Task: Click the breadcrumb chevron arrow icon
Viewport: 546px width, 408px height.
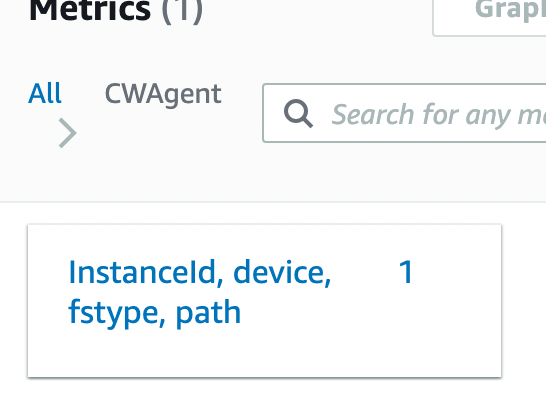Action: 68,133
